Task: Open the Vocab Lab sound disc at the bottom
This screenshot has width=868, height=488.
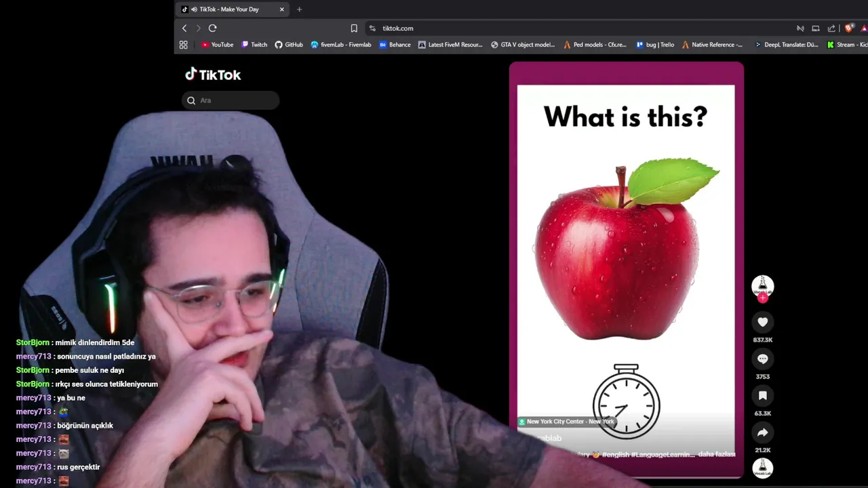Action: pos(763,468)
